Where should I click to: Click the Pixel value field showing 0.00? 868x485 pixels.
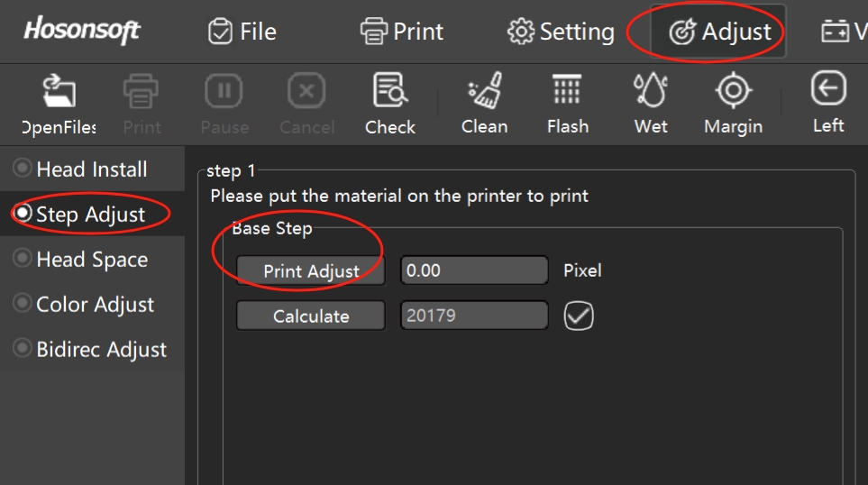pyautogui.click(x=474, y=270)
